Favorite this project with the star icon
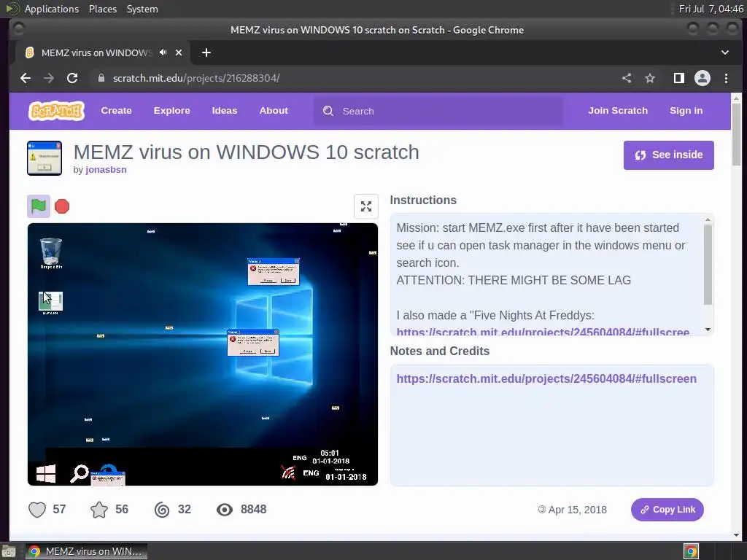Image resolution: width=747 pixels, height=560 pixels. pyautogui.click(x=99, y=510)
